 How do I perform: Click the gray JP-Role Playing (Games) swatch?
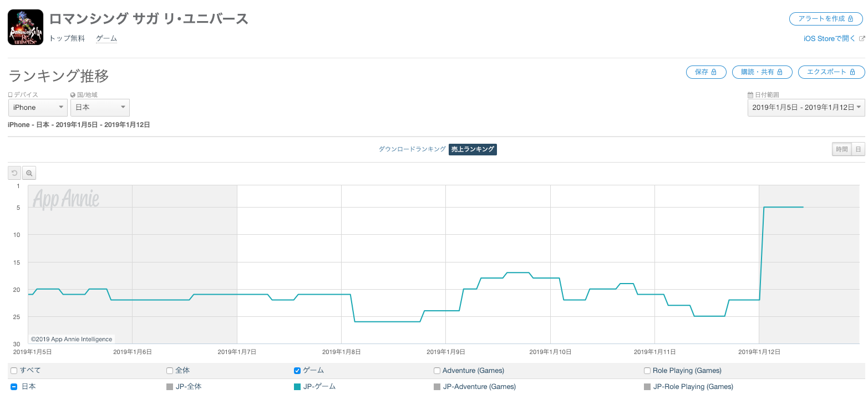647,387
